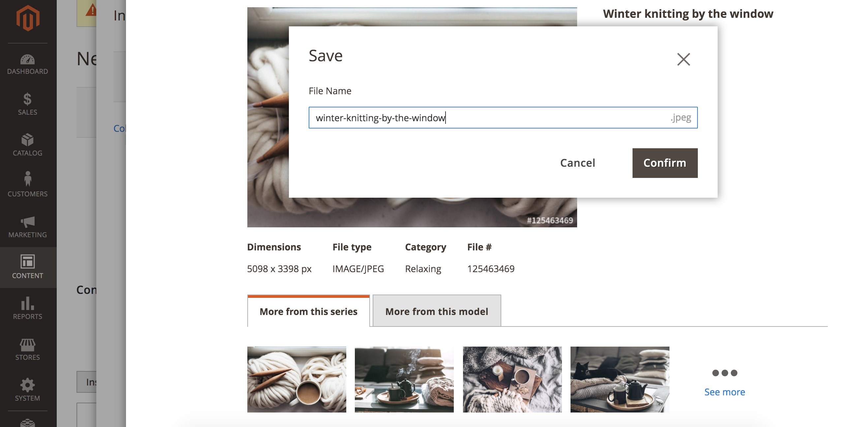
Task: Confirm the file name save
Action: pyautogui.click(x=665, y=163)
